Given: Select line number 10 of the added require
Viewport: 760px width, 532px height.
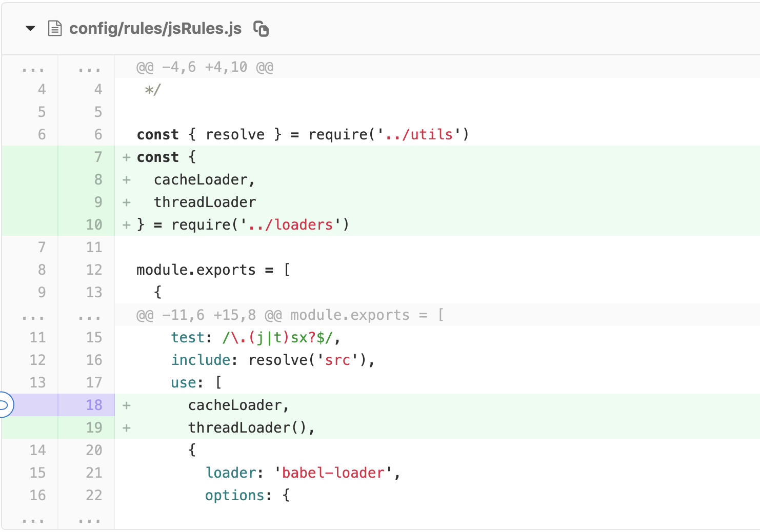Looking at the screenshot, I should point(94,225).
